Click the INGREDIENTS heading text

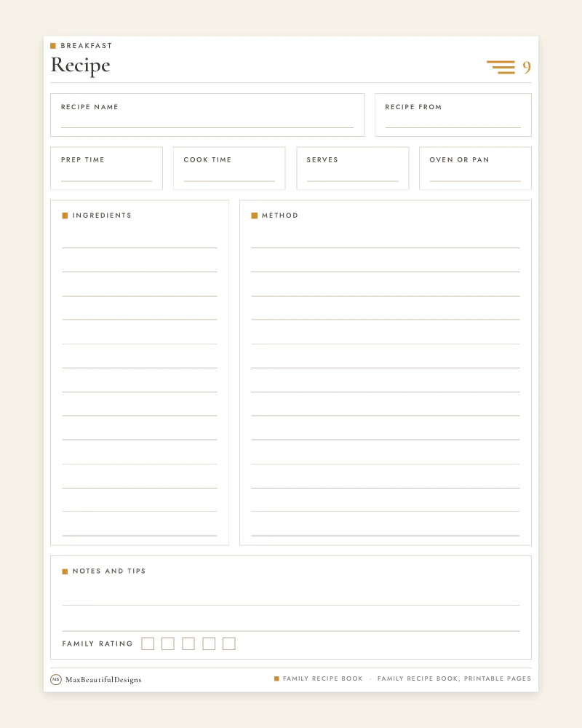coord(102,215)
